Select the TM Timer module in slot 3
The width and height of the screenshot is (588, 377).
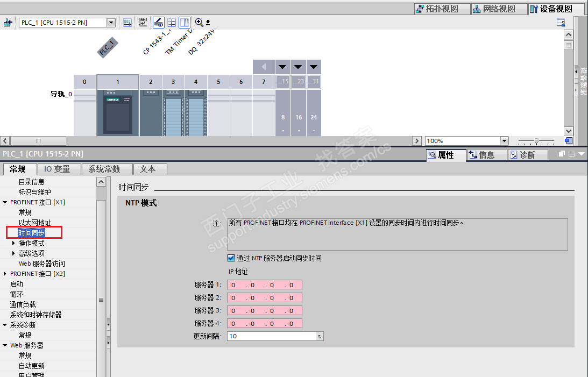coord(173,112)
